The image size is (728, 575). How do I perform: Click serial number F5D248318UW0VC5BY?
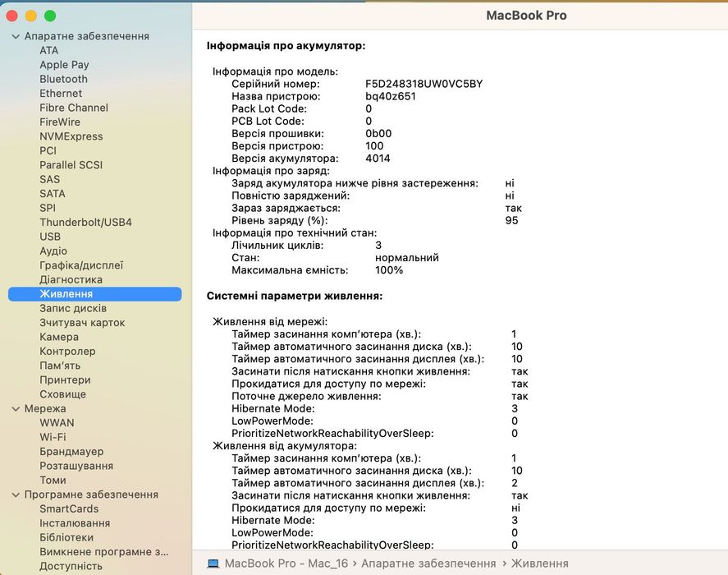[x=424, y=84]
